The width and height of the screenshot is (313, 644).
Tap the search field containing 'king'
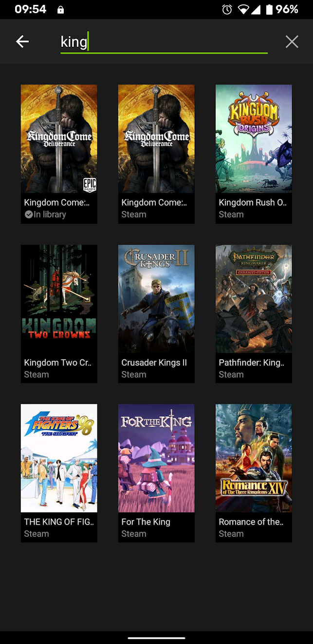tap(164, 42)
